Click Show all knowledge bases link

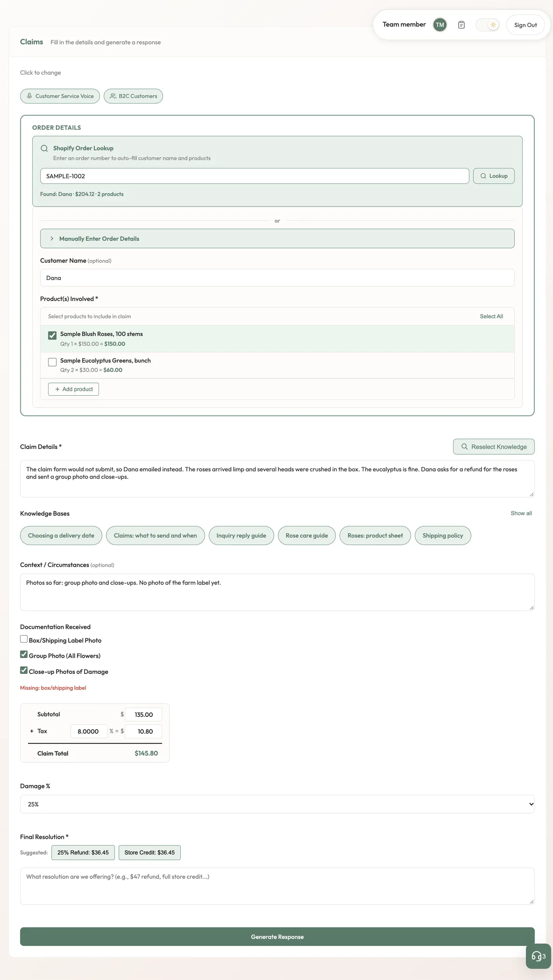(521, 513)
